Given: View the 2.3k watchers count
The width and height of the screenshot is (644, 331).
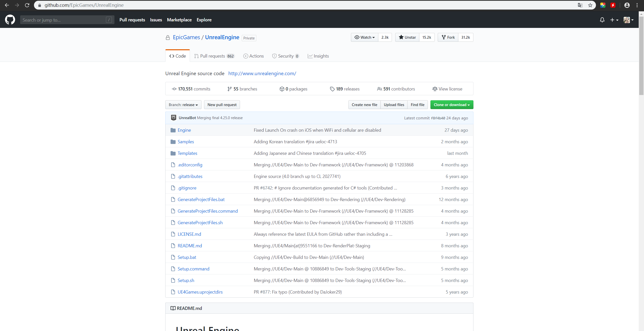Looking at the screenshot, I should tap(385, 37).
